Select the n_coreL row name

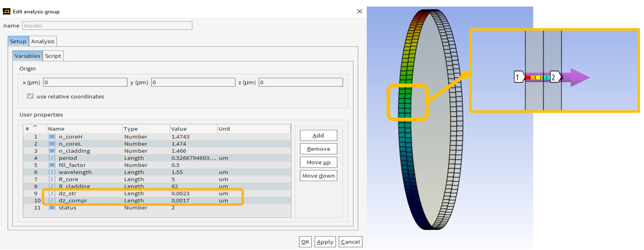click(70, 144)
